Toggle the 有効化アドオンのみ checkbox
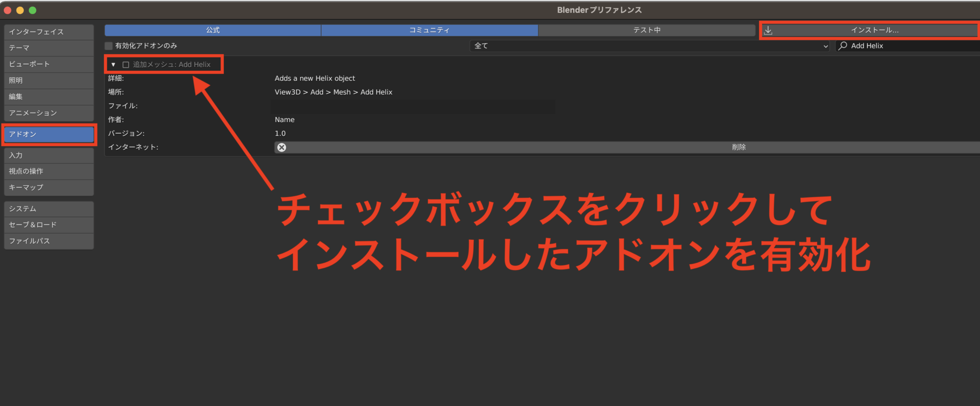 tap(109, 46)
